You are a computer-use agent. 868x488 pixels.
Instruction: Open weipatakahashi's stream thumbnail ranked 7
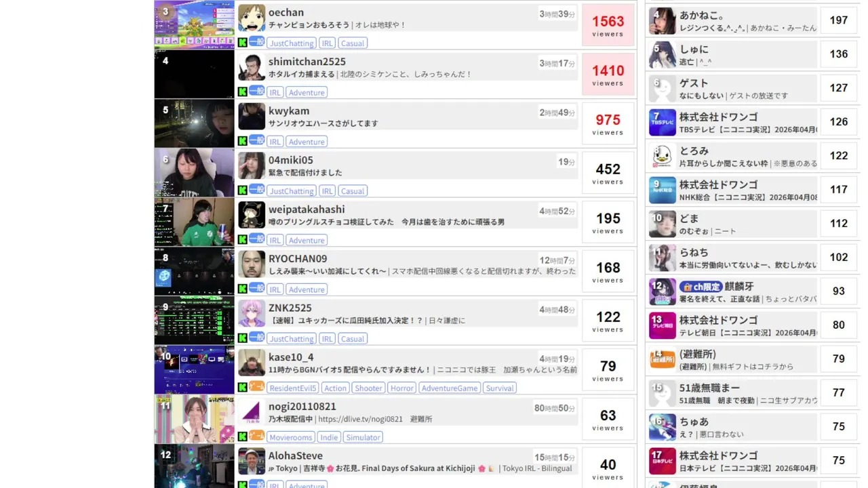[194, 222]
